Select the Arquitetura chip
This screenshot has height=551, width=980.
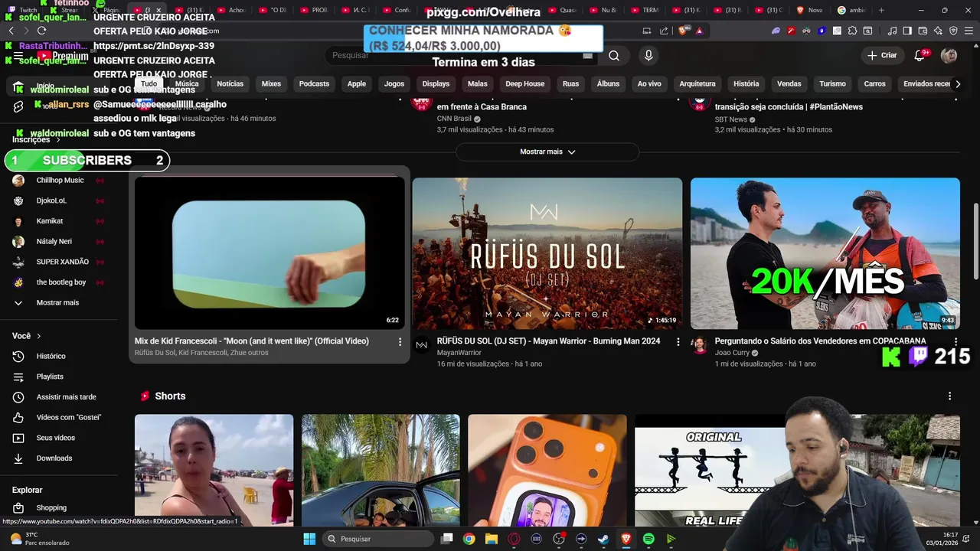point(697,83)
